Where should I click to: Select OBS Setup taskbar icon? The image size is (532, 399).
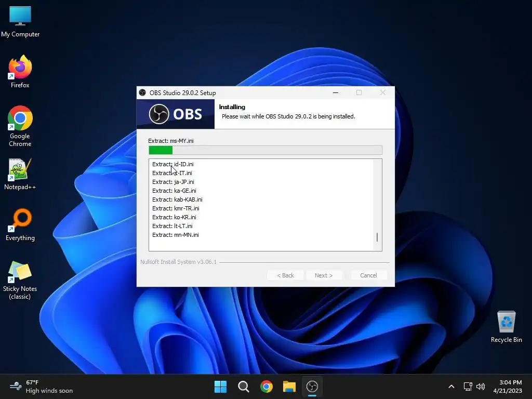pos(312,387)
